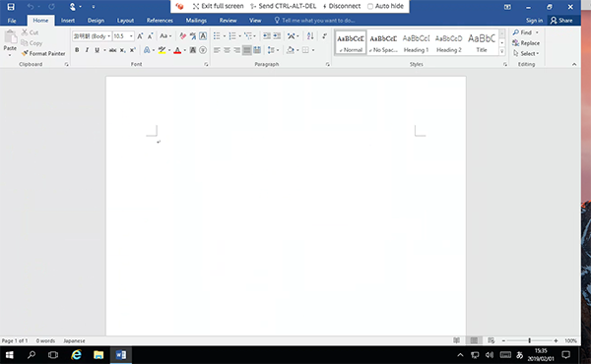Click Disconnect in remote toolbar
The image size is (591, 364).
point(342,6)
